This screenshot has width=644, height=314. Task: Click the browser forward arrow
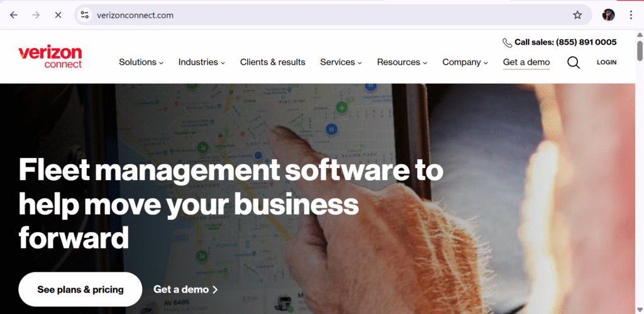(x=36, y=15)
